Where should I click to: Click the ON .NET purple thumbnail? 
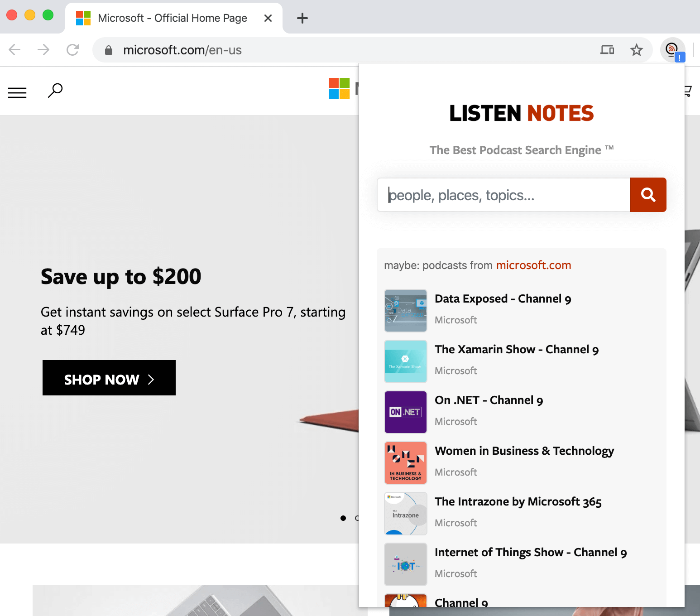point(406,412)
